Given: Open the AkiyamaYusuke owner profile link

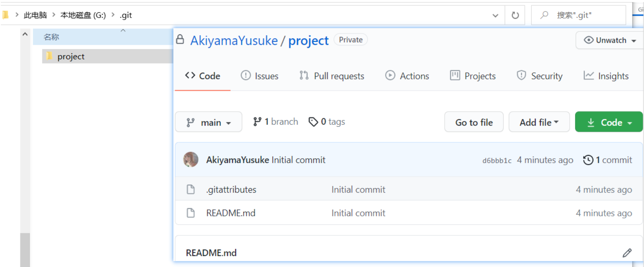Looking at the screenshot, I should pos(234,40).
